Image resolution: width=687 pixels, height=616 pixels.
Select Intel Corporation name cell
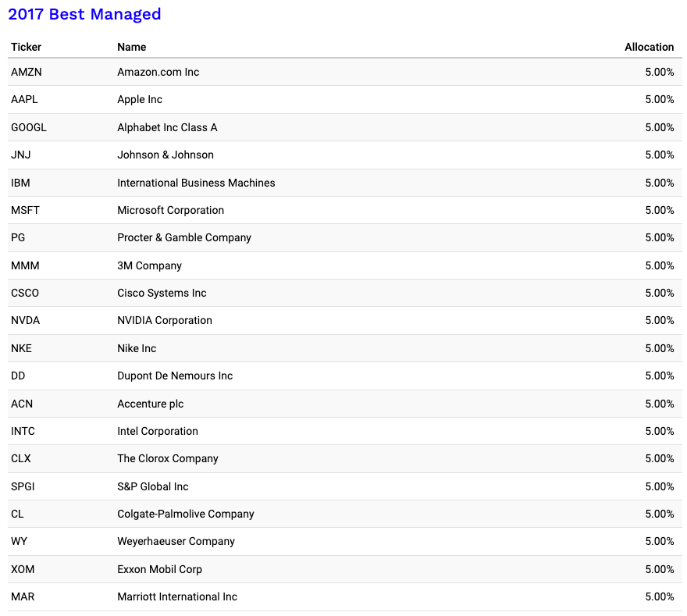[x=157, y=431]
